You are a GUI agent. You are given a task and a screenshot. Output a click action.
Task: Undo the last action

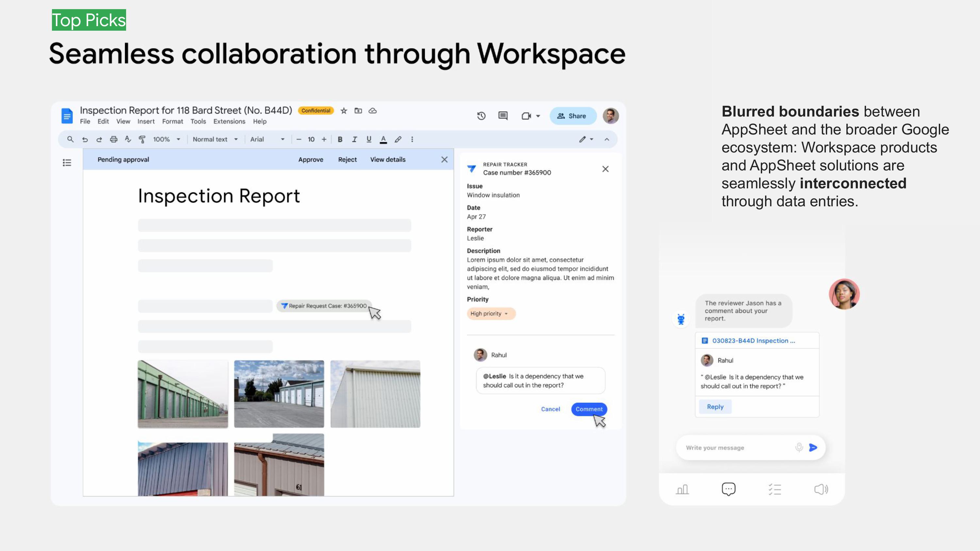(85, 140)
